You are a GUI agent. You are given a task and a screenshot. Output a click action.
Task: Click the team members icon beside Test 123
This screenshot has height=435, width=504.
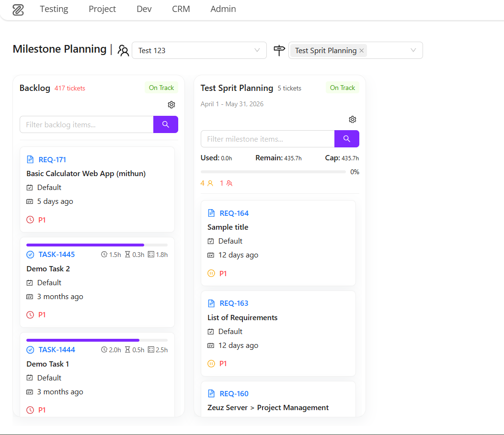point(123,50)
